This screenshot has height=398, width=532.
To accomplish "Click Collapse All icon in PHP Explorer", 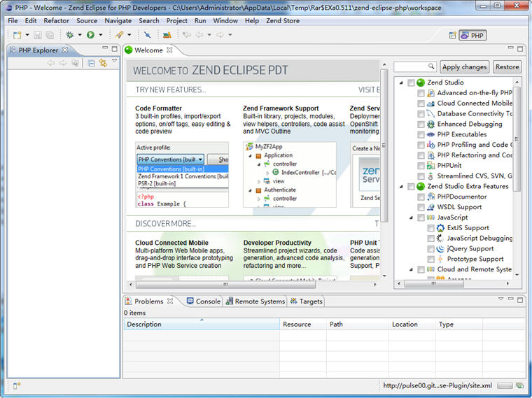I will click(91, 64).
